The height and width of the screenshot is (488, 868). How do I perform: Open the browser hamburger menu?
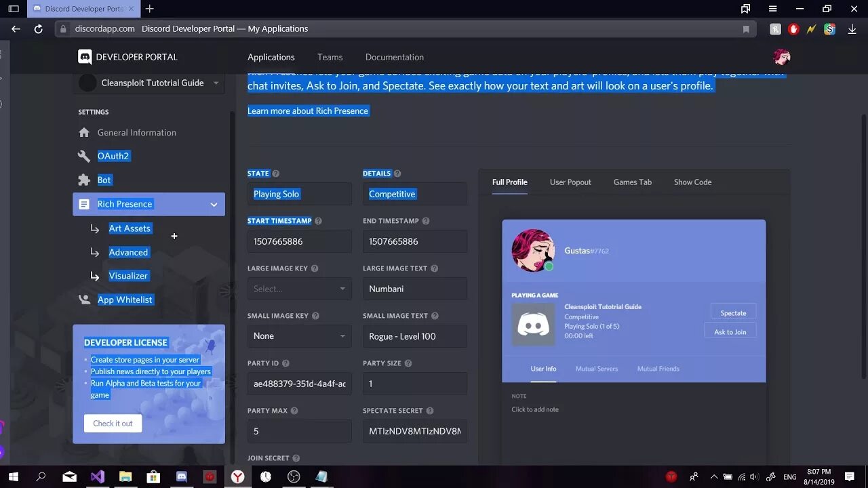pyautogui.click(x=772, y=9)
